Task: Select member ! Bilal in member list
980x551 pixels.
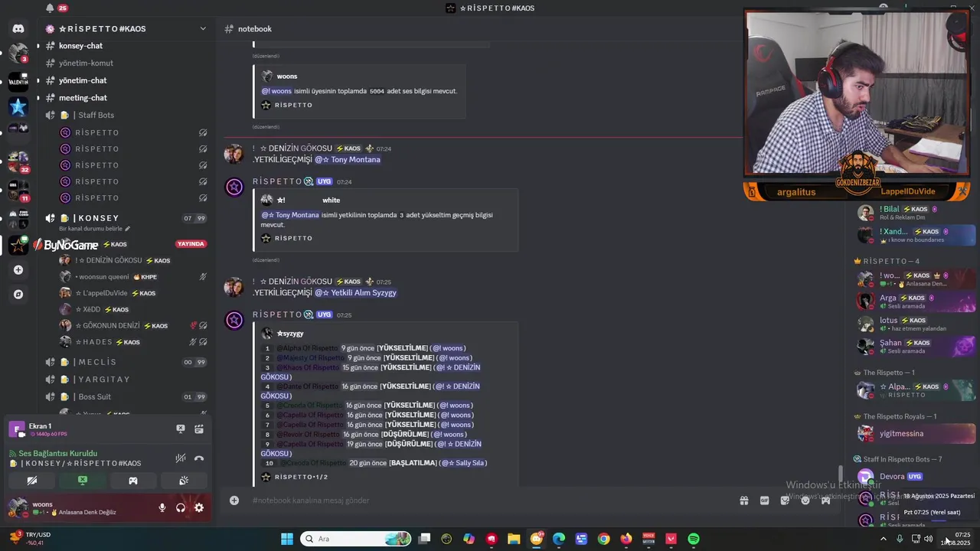Action: pos(915,213)
